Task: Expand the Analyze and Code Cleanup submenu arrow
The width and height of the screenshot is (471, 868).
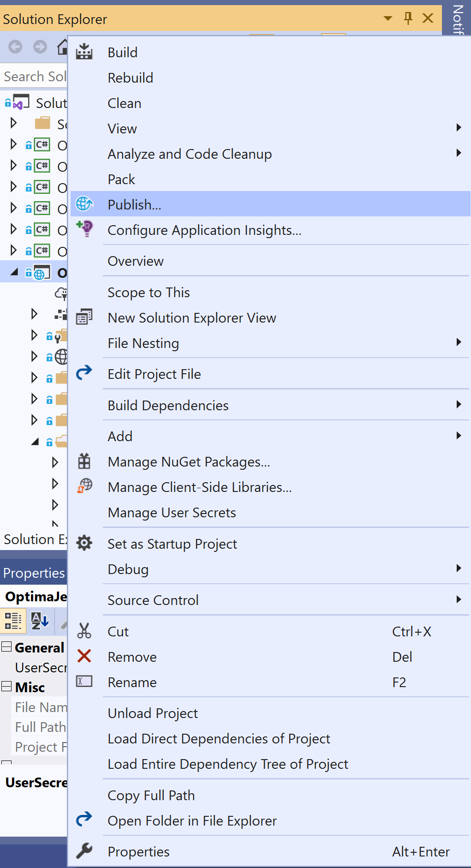Action: coord(459,153)
